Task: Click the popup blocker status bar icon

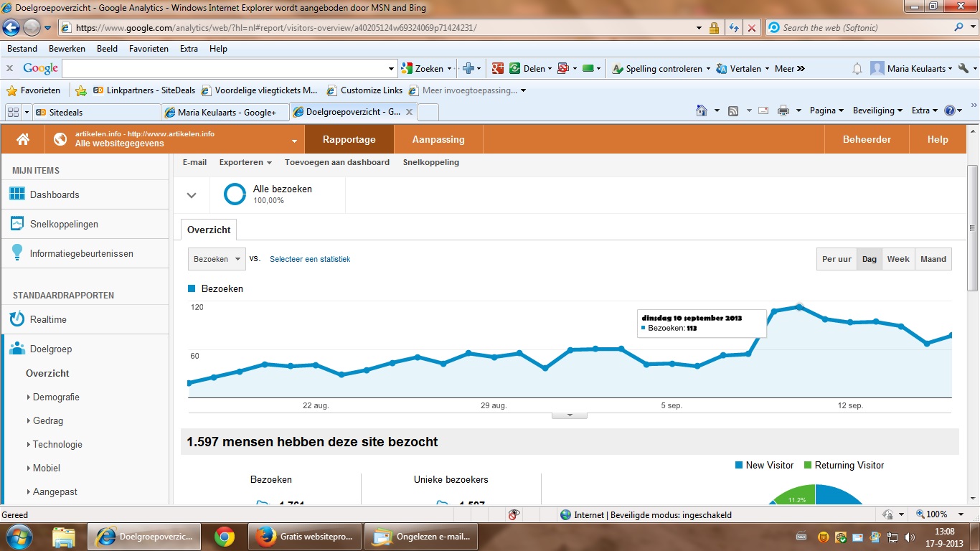Action: pos(513,514)
